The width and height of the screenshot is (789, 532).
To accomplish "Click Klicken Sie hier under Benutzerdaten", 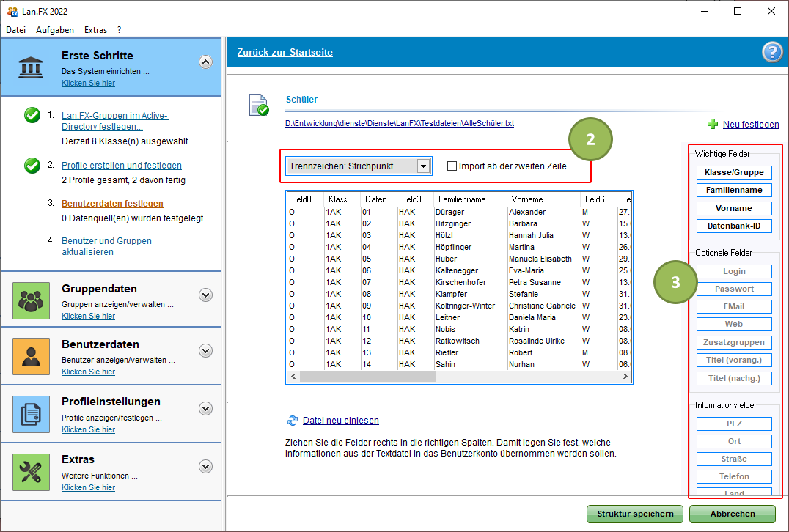I will click(x=88, y=372).
